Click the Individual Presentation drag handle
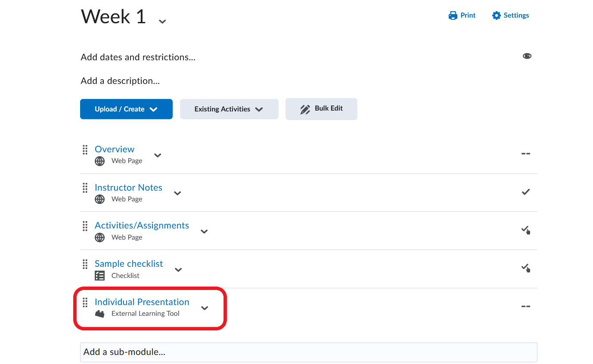 85,302
